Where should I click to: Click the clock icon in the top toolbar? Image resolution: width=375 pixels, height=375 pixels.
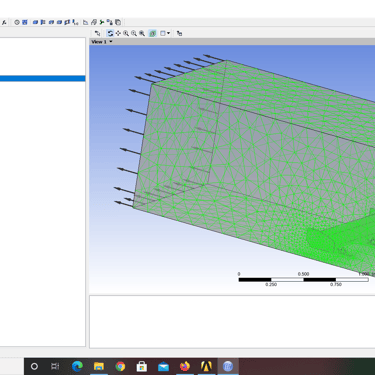point(17,22)
